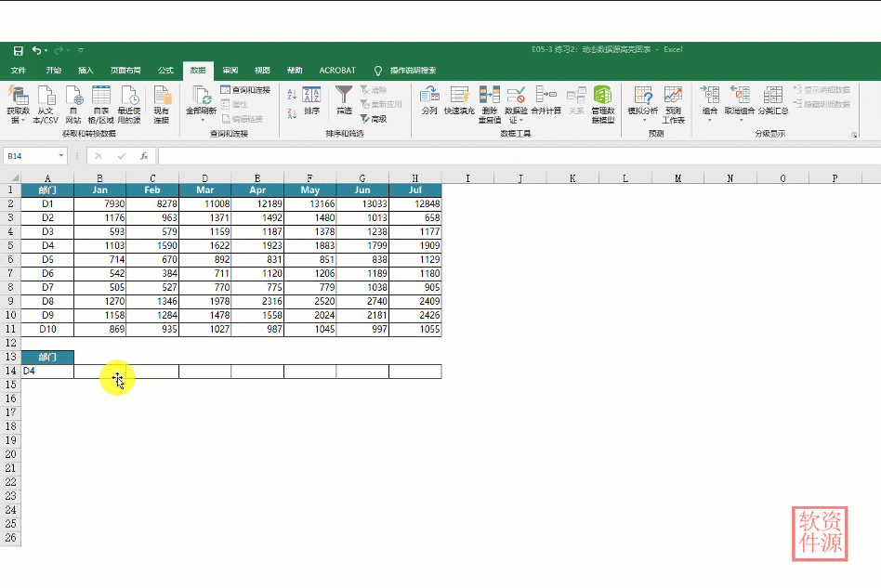Click the 部门 header in row 1
881x588 pixels.
tap(47, 189)
